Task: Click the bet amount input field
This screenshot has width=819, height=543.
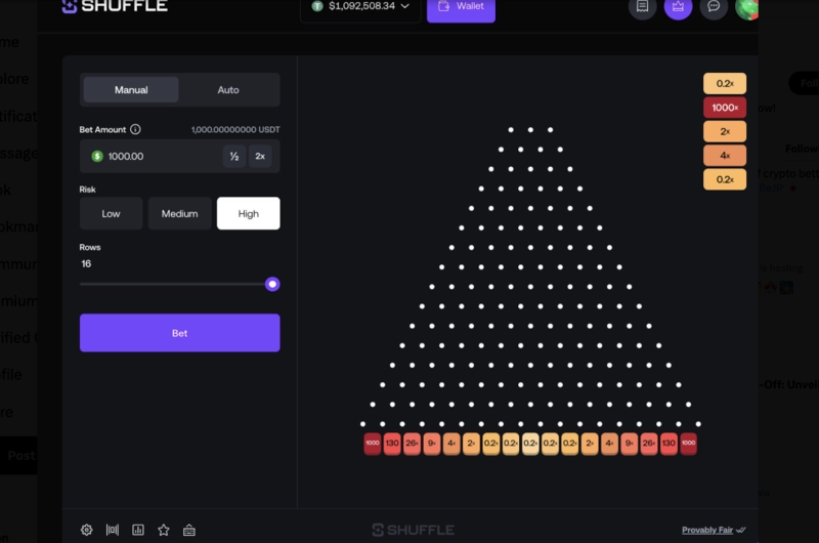Action: click(155, 156)
